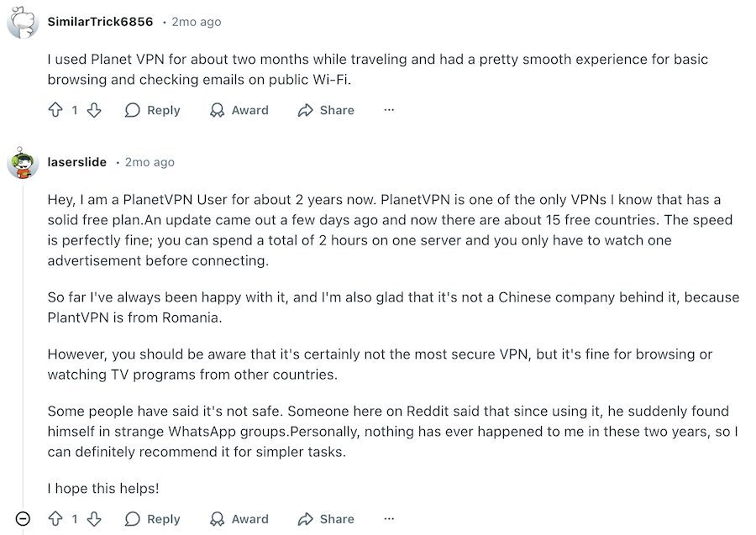Click laserslide's 2mo ago timestamp
This screenshot has height=535, width=756.
tap(150, 162)
